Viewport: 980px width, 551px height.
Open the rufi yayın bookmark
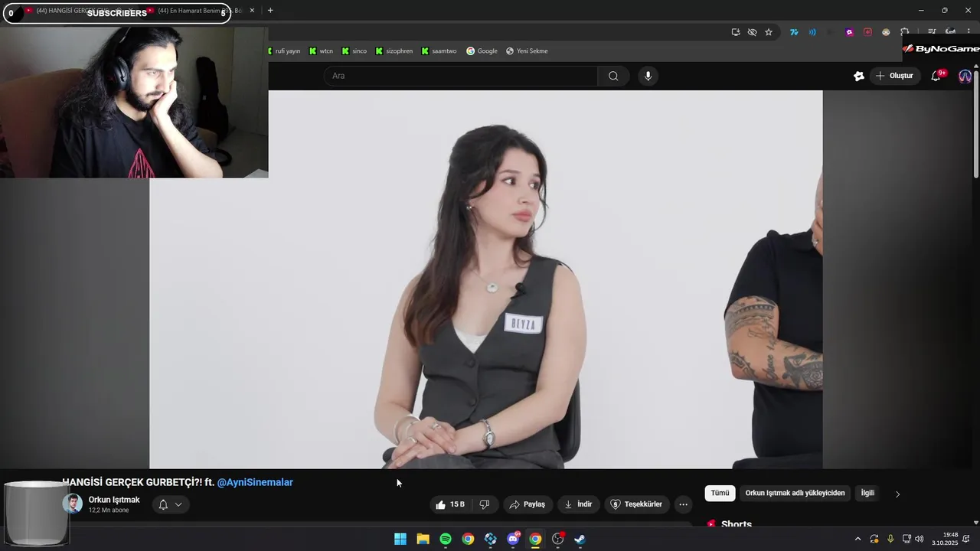coord(283,51)
